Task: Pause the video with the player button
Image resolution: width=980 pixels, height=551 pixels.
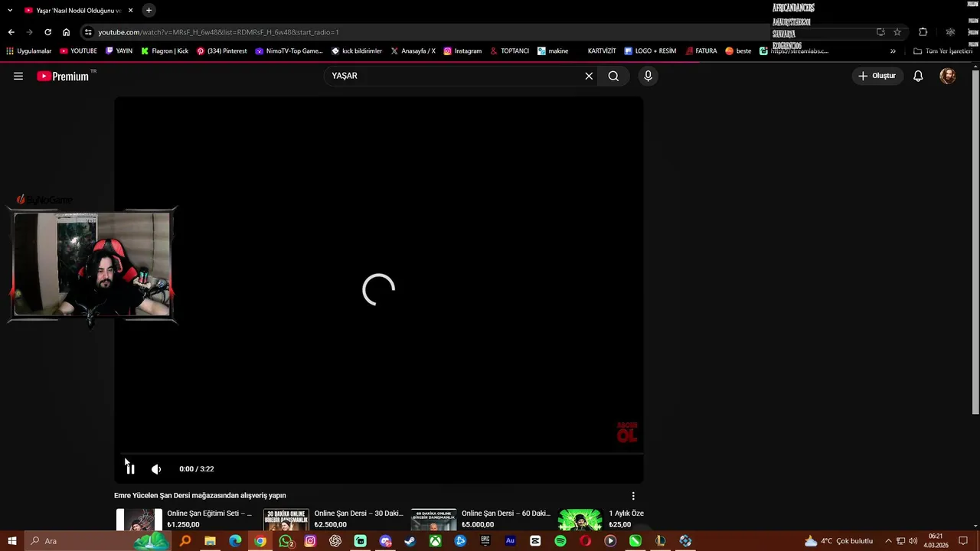Action: (130, 469)
